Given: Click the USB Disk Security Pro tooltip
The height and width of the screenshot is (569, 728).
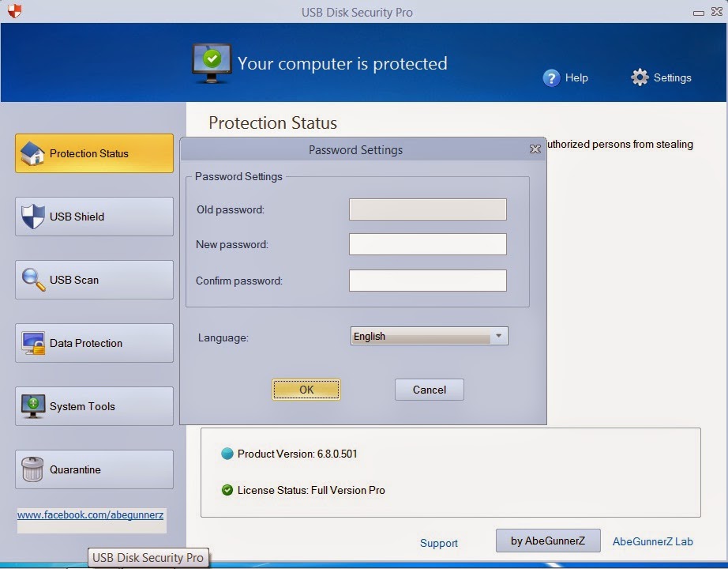Looking at the screenshot, I should tap(148, 557).
